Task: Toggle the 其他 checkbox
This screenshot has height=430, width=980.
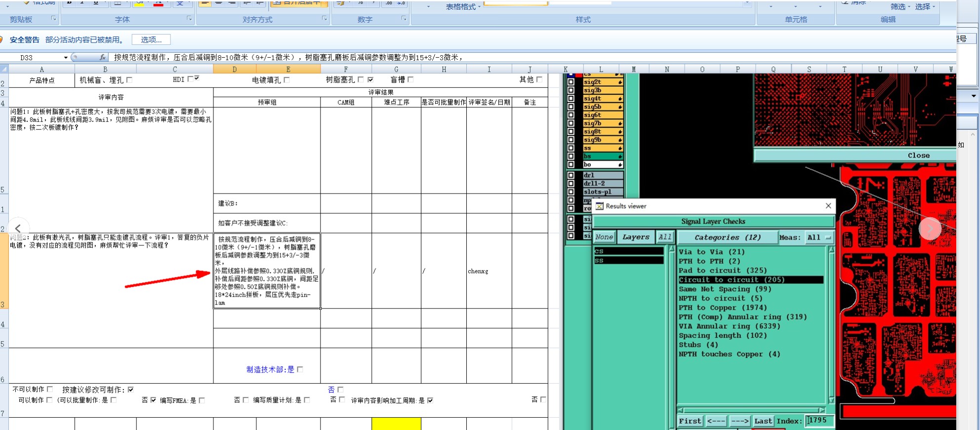Action: pos(539,79)
